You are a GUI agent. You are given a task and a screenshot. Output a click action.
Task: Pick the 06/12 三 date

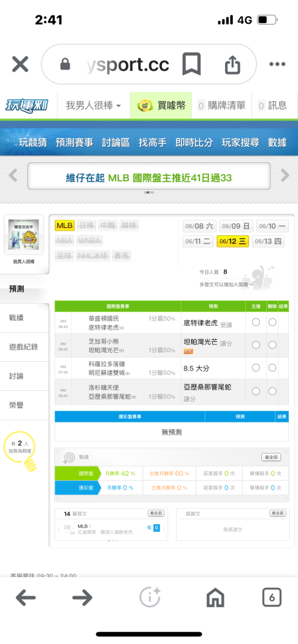pyautogui.click(x=233, y=241)
